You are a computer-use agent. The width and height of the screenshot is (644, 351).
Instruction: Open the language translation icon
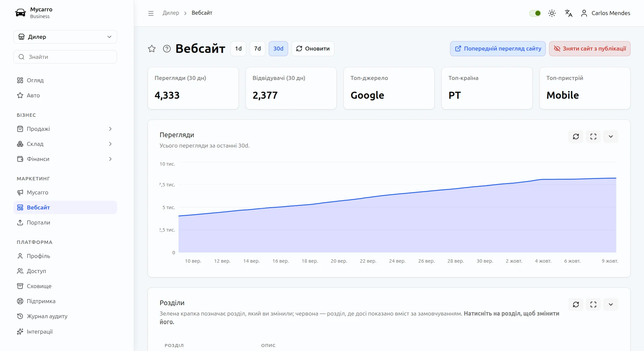tap(569, 13)
